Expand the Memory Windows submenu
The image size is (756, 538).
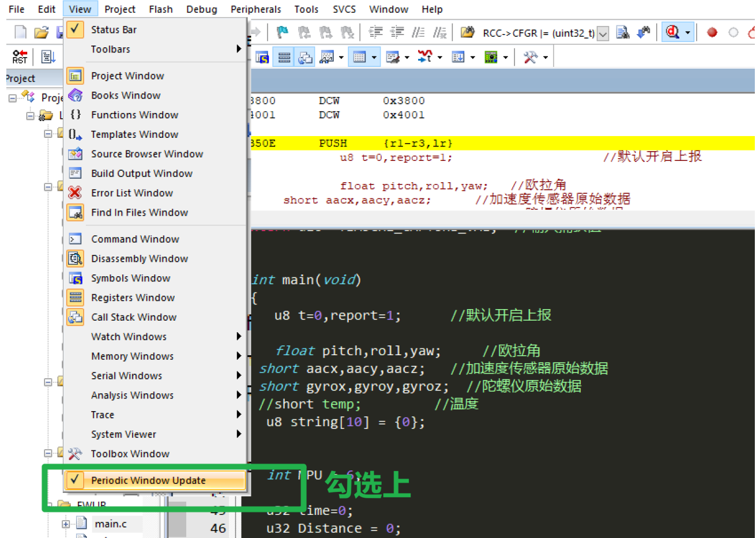pos(156,356)
